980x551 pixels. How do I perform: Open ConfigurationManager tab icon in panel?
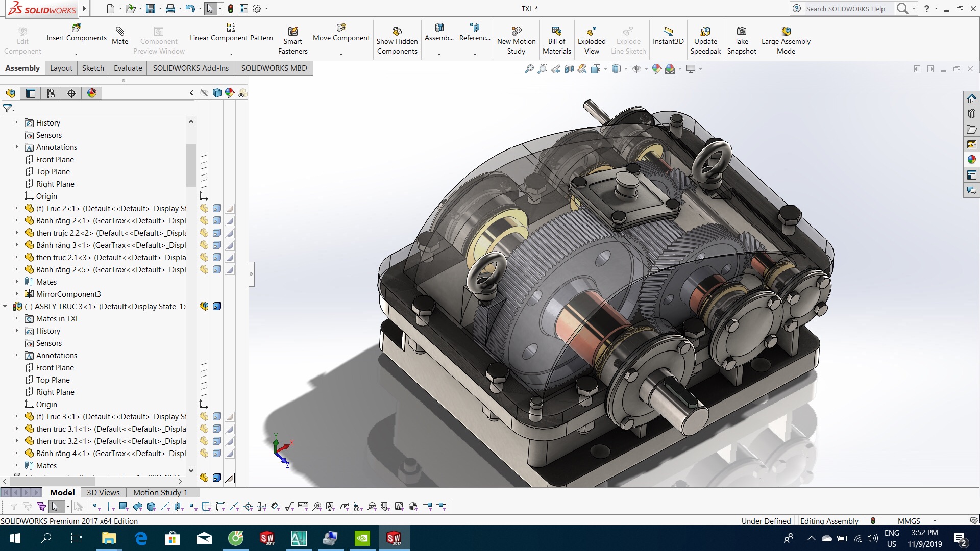coord(51,93)
